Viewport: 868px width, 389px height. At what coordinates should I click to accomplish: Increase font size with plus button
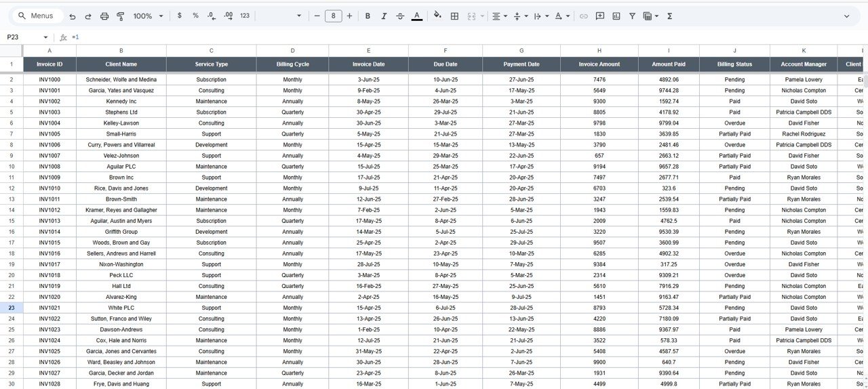pos(349,16)
